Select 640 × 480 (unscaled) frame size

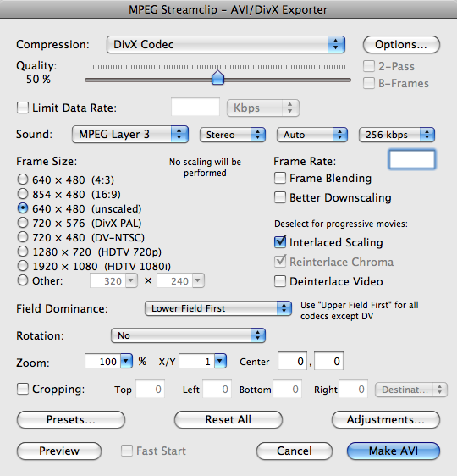click(23, 208)
